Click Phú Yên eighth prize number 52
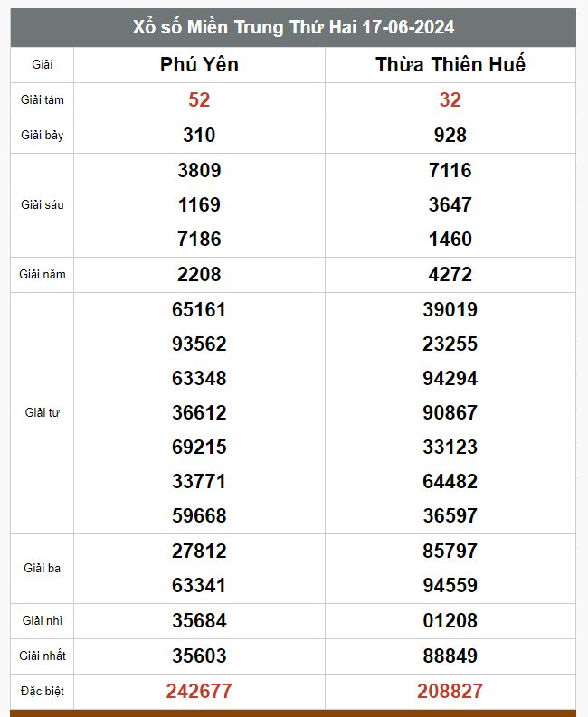This screenshot has height=717, width=588. click(x=199, y=100)
